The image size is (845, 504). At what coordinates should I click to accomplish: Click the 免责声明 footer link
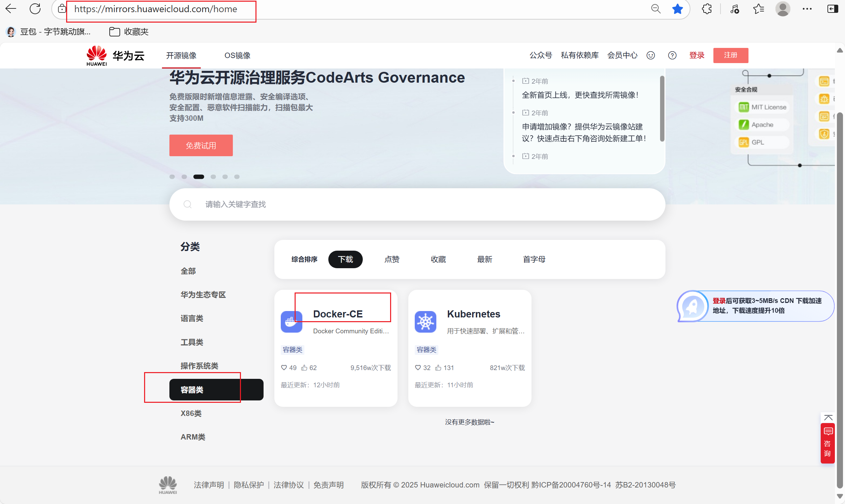[328, 485]
